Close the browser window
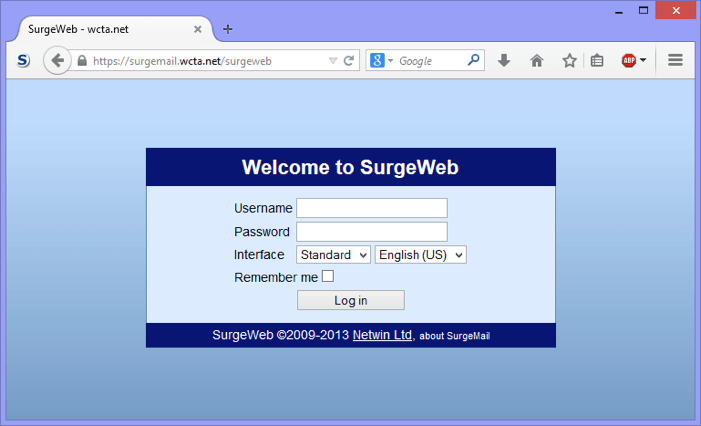The image size is (701, 426). (676, 10)
